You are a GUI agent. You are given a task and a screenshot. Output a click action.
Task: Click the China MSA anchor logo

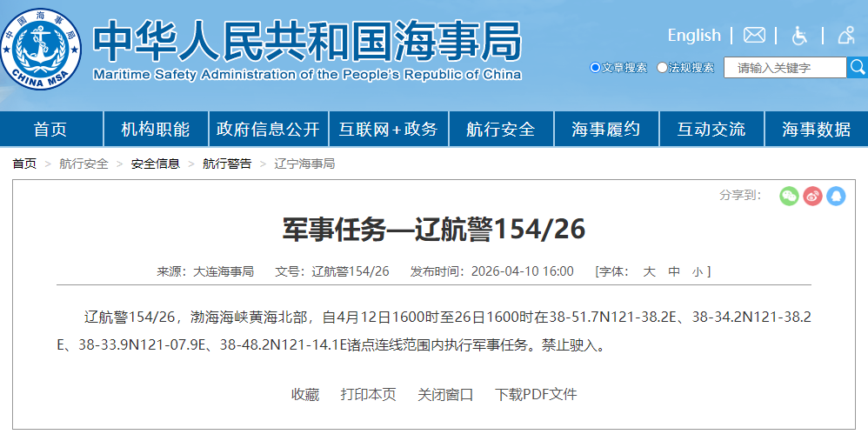[x=41, y=49]
